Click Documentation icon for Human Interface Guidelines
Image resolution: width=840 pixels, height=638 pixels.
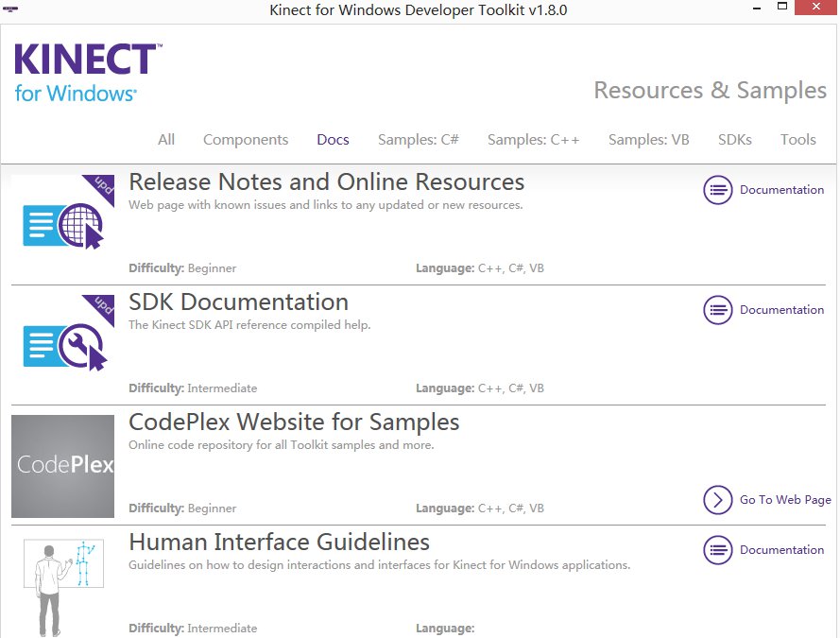[717, 549]
